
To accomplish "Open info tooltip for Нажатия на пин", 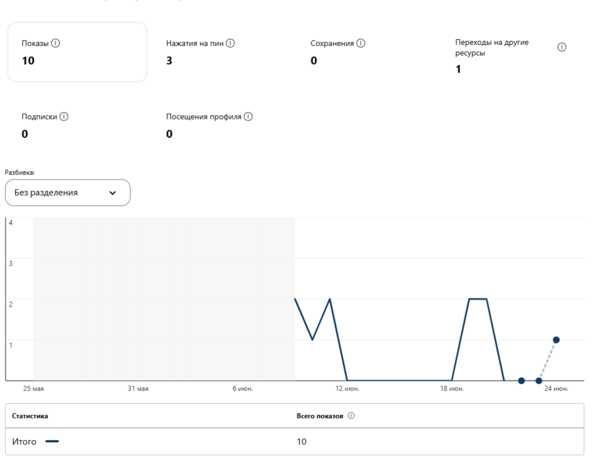I will [x=231, y=44].
